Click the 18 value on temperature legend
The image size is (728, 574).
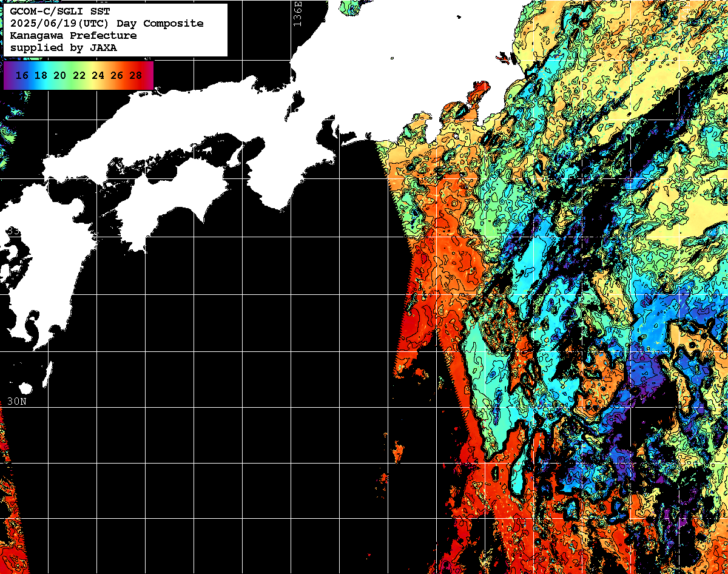click(x=41, y=76)
